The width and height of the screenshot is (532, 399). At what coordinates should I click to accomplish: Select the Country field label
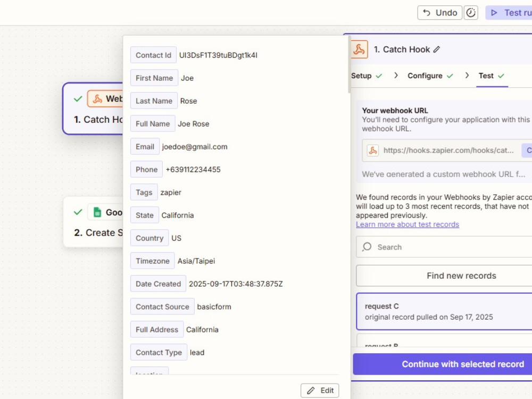pyautogui.click(x=149, y=238)
